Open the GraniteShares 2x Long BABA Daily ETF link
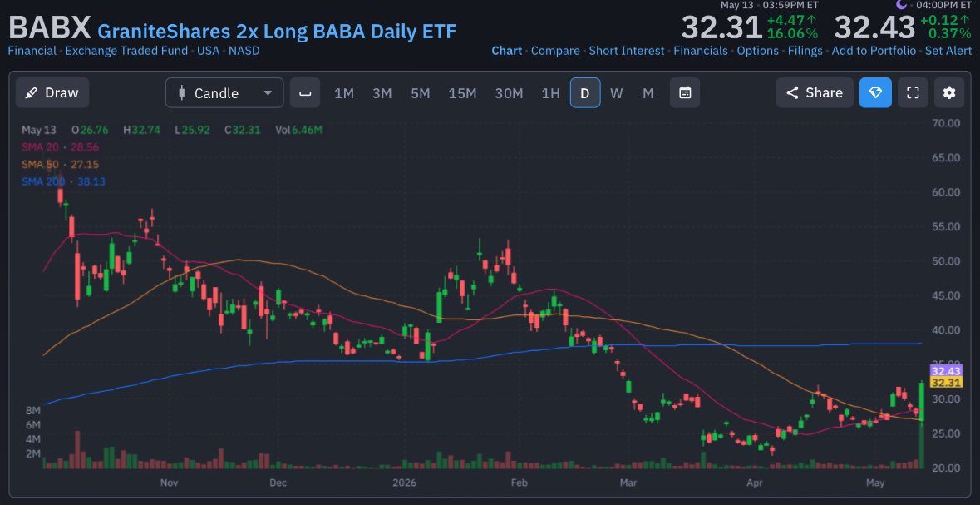 tap(277, 31)
